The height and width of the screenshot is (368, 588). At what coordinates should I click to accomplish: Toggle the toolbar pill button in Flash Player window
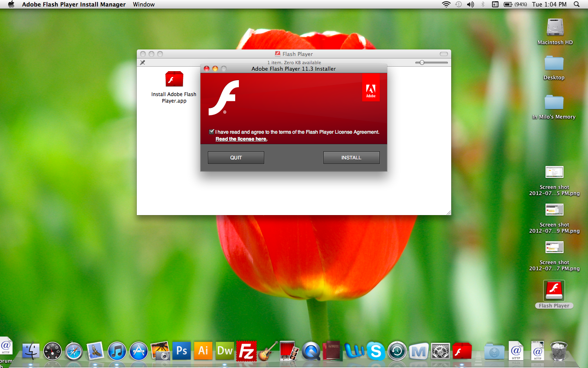[x=444, y=54]
